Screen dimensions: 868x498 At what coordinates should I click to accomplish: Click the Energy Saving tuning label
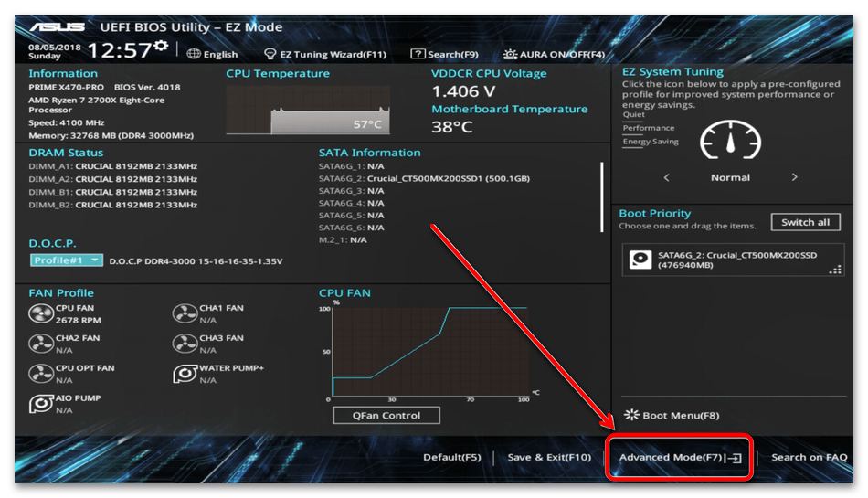[651, 141]
